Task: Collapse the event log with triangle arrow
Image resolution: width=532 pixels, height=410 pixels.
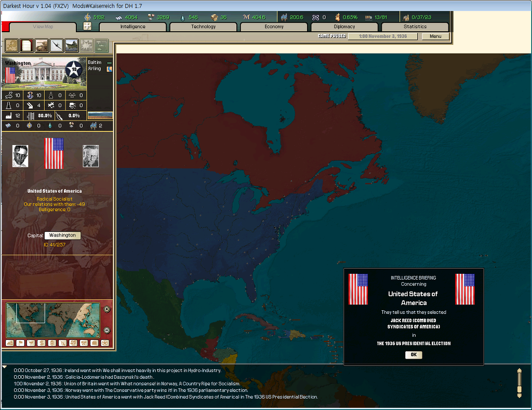Action: (4, 367)
